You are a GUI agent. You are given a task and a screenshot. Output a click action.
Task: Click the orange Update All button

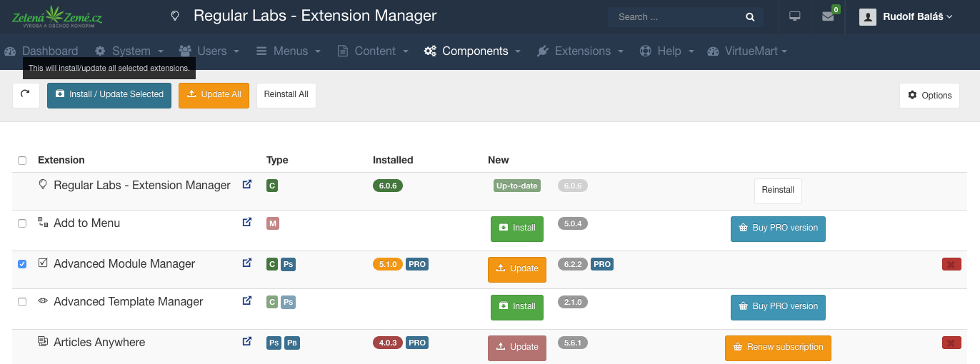(214, 95)
